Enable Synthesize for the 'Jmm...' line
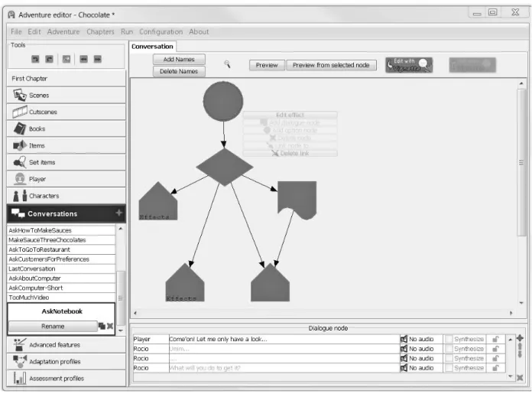 [x=449, y=349]
